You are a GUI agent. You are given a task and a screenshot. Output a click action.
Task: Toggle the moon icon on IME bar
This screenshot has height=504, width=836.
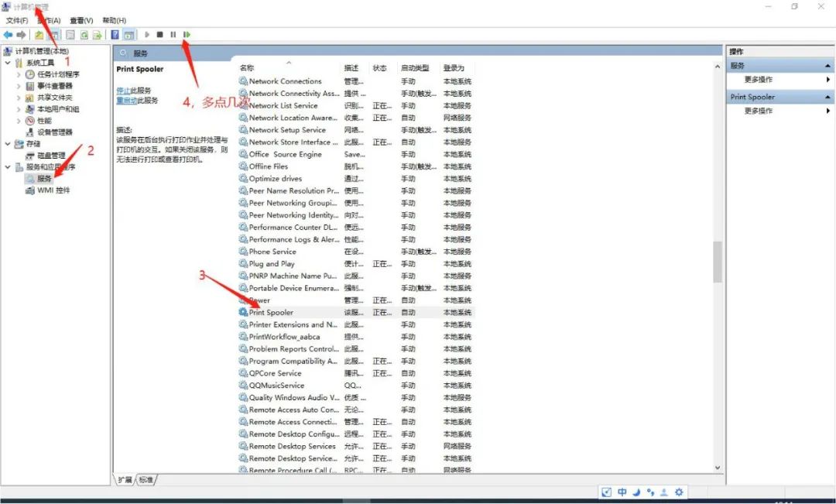point(636,492)
